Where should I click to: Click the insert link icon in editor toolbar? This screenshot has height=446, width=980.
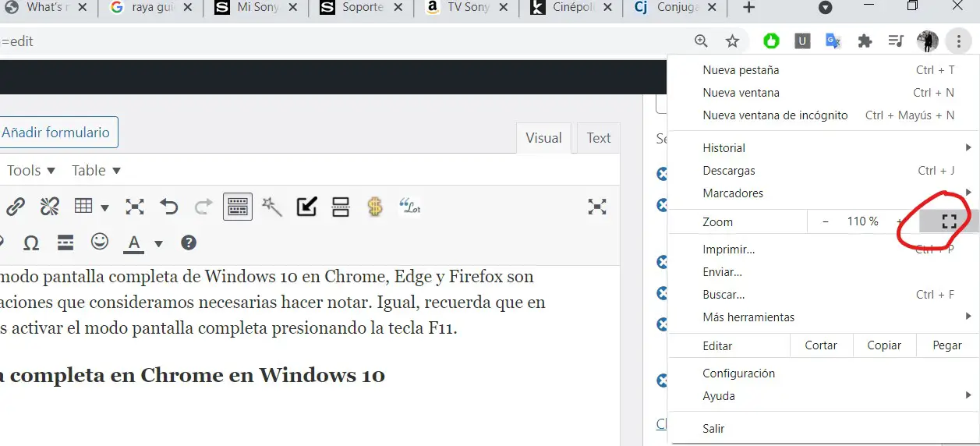pyautogui.click(x=15, y=207)
